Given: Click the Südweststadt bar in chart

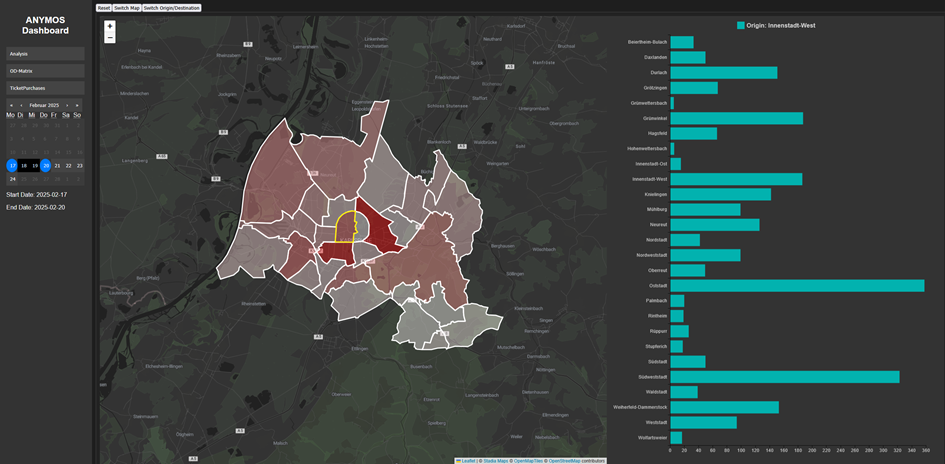Looking at the screenshot, I should point(785,377).
